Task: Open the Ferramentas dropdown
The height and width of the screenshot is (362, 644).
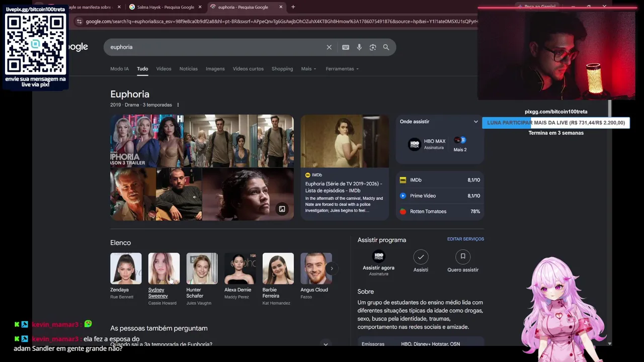Action: [x=342, y=69]
